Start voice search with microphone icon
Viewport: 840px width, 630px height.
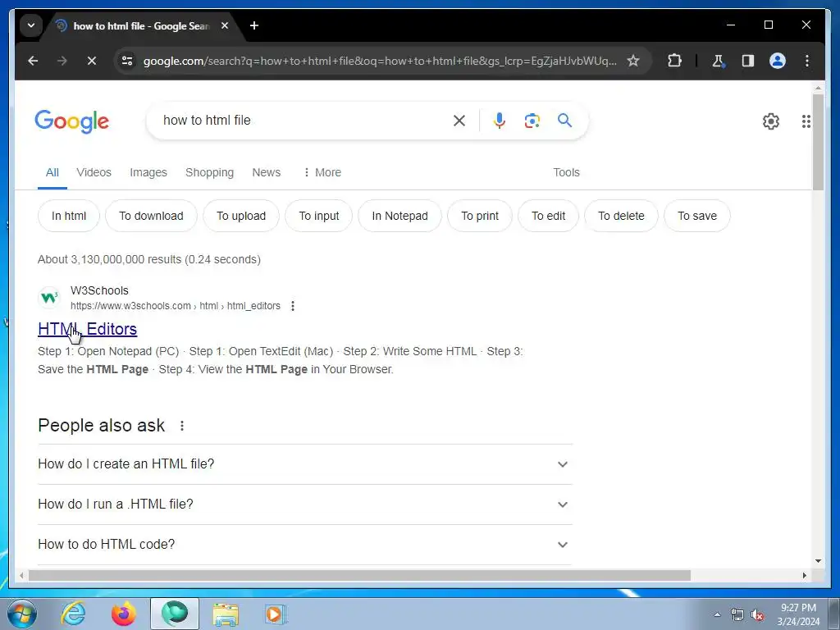pyautogui.click(x=500, y=121)
